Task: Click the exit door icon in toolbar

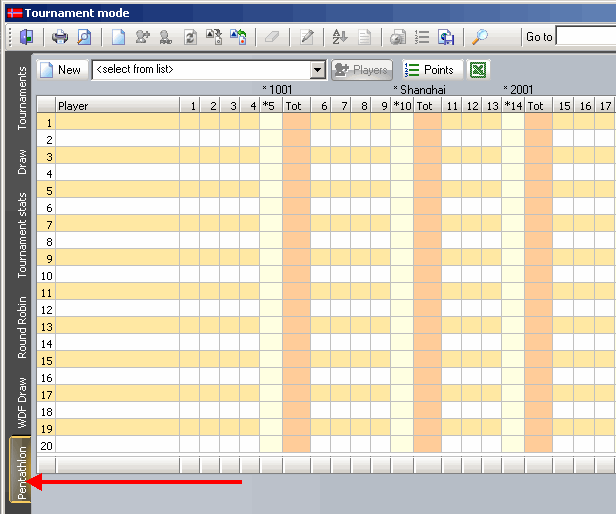Action: [x=25, y=37]
